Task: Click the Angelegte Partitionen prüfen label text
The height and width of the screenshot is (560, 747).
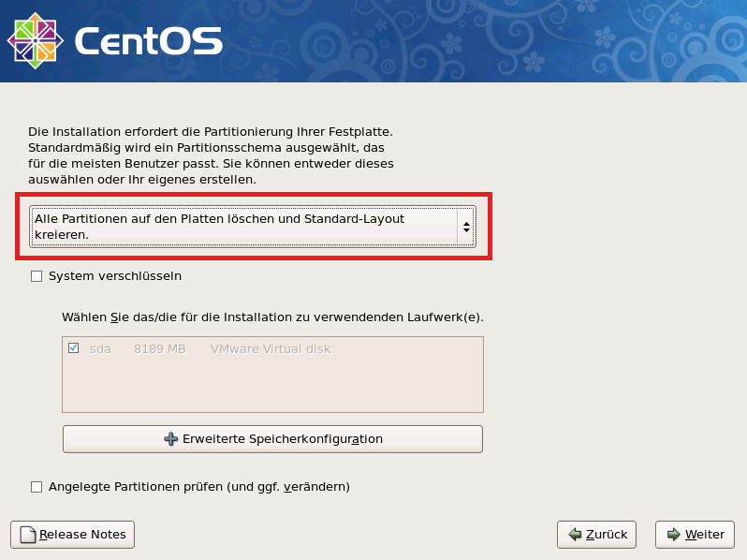Action: pos(199,487)
